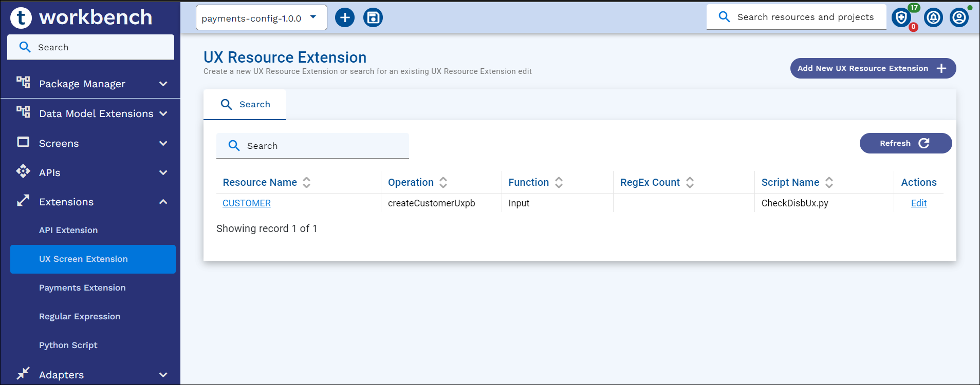Open the shield notifications icon with badge 17

point(901,17)
